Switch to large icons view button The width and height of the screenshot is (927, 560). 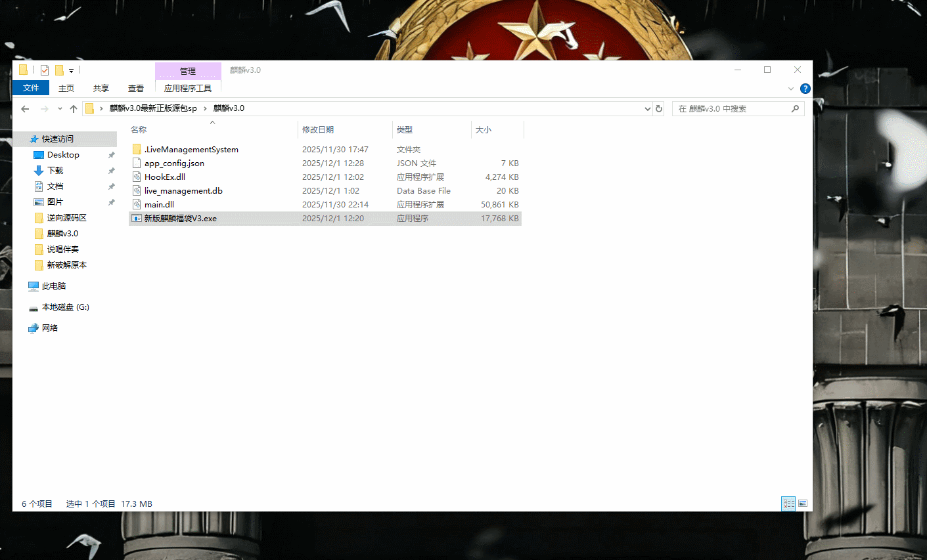click(803, 504)
